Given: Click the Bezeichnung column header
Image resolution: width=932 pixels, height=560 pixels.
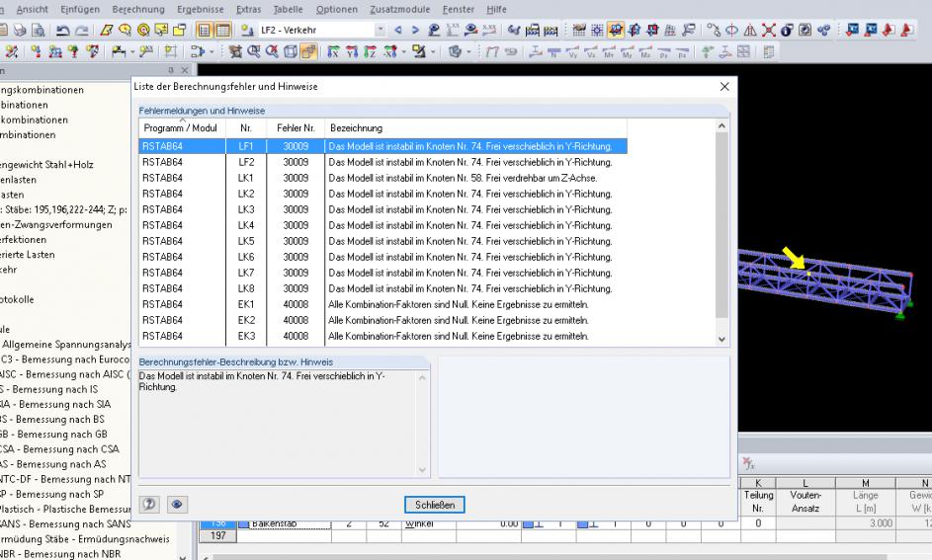Looking at the screenshot, I should click(475, 127).
